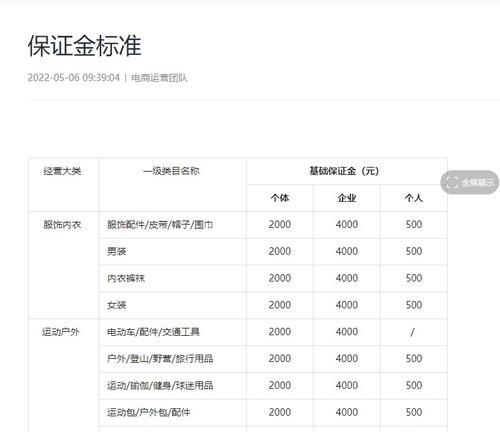Click the 个人 column header

(x=414, y=198)
